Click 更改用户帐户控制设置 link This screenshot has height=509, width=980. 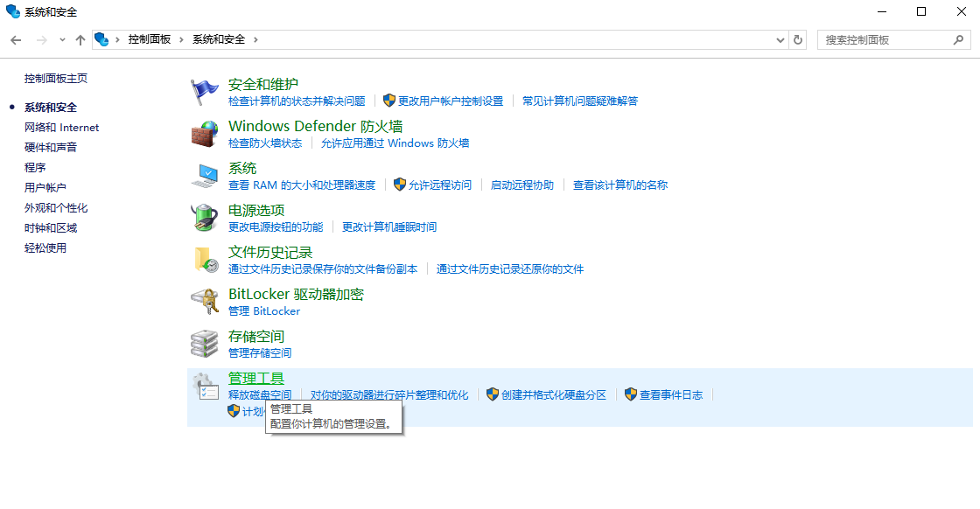tap(450, 101)
